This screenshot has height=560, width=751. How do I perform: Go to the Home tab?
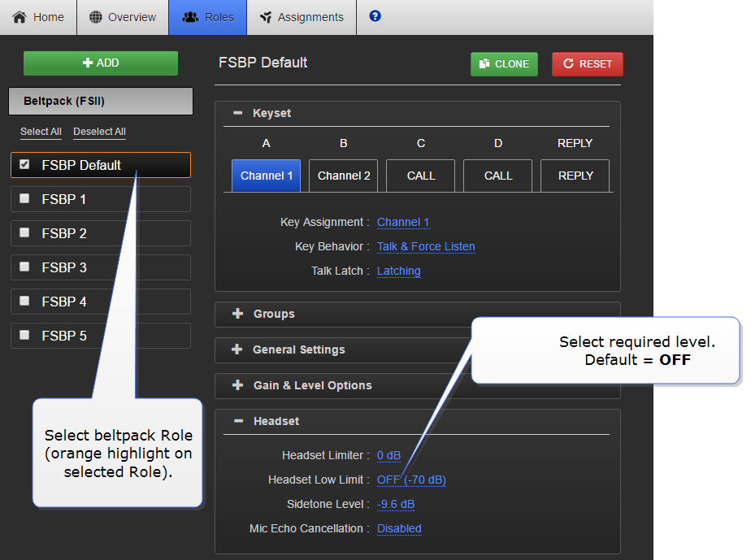tap(38, 17)
